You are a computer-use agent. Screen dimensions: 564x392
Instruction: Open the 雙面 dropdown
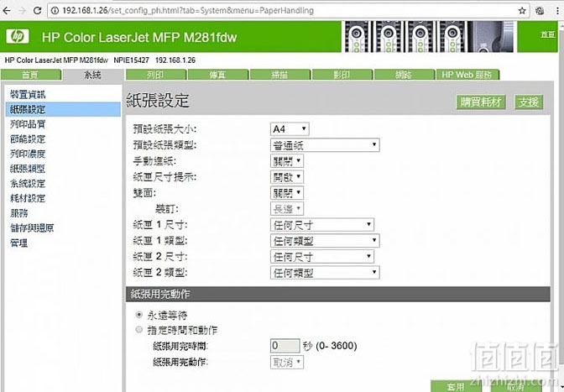coord(287,193)
